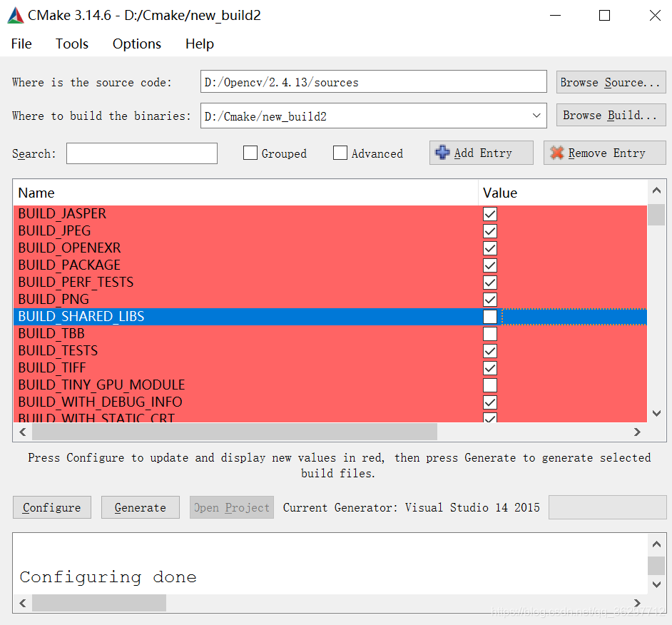The width and height of the screenshot is (672, 625).
Task: Check the BUILD_SHARED_LIBS checkbox
Action: tap(490, 317)
